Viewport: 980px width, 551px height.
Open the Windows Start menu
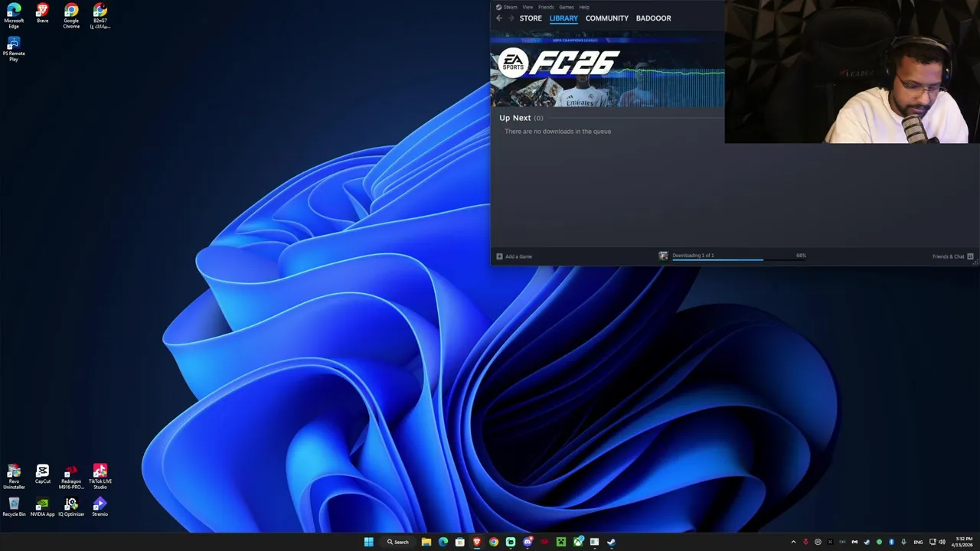[x=368, y=542]
